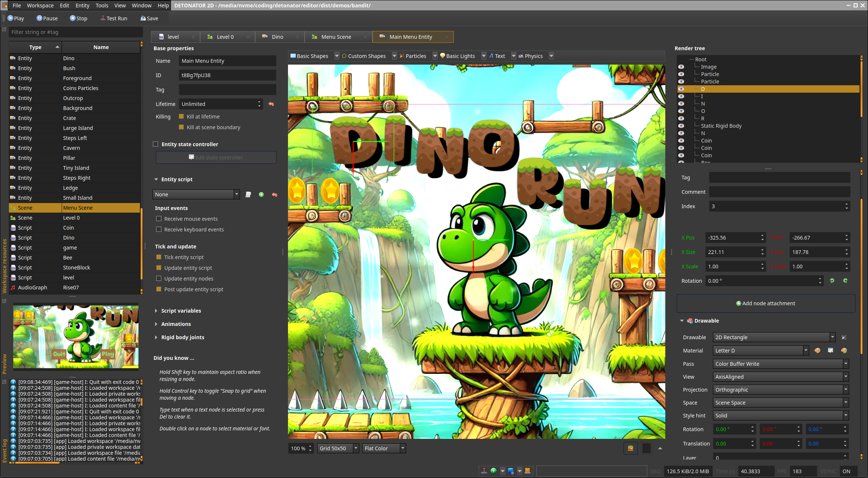This screenshot has height=478, width=868.
Task: Open the Workspace menu
Action: [x=40, y=5]
